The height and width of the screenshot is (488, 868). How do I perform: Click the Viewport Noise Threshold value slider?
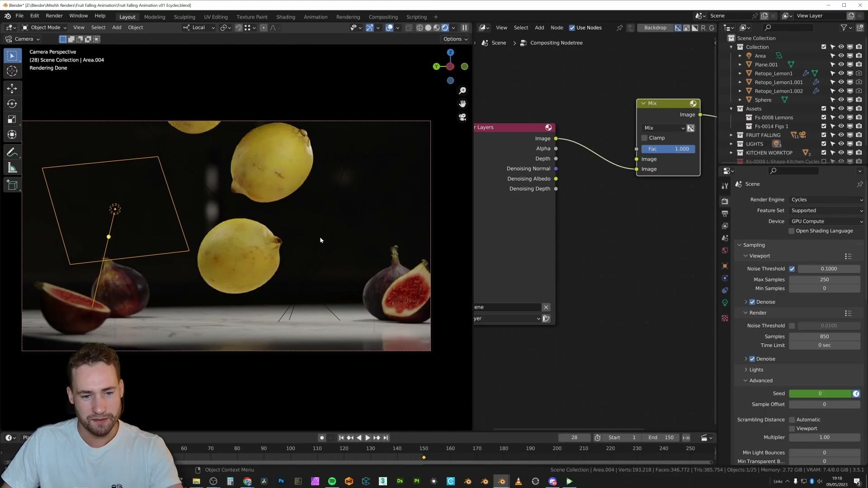click(x=829, y=269)
